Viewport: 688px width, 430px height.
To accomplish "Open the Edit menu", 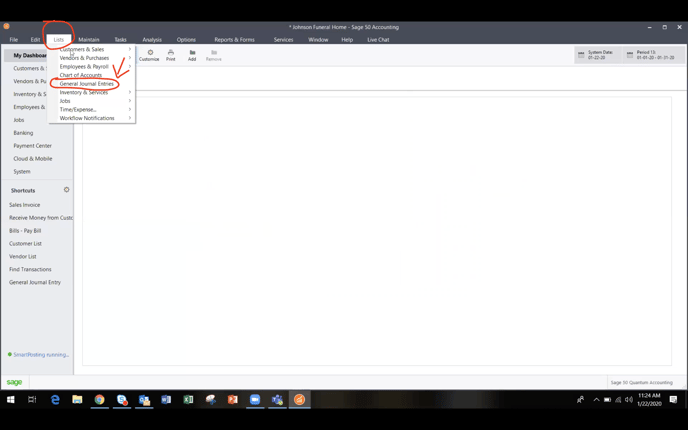I will tap(35, 39).
